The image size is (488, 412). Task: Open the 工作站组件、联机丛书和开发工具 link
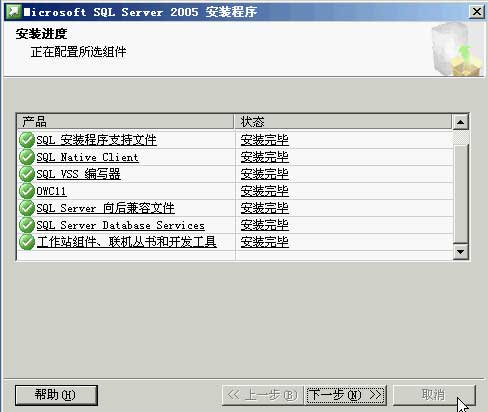click(x=127, y=242)
